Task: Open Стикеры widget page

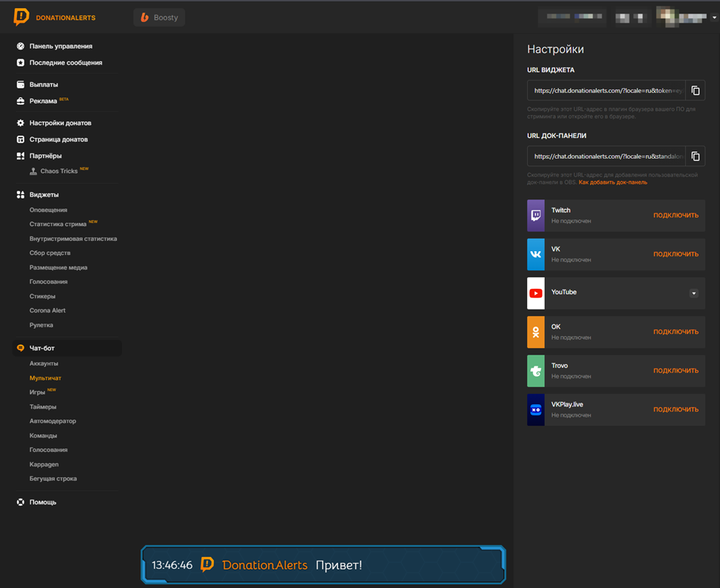Action: pos(42,296)
